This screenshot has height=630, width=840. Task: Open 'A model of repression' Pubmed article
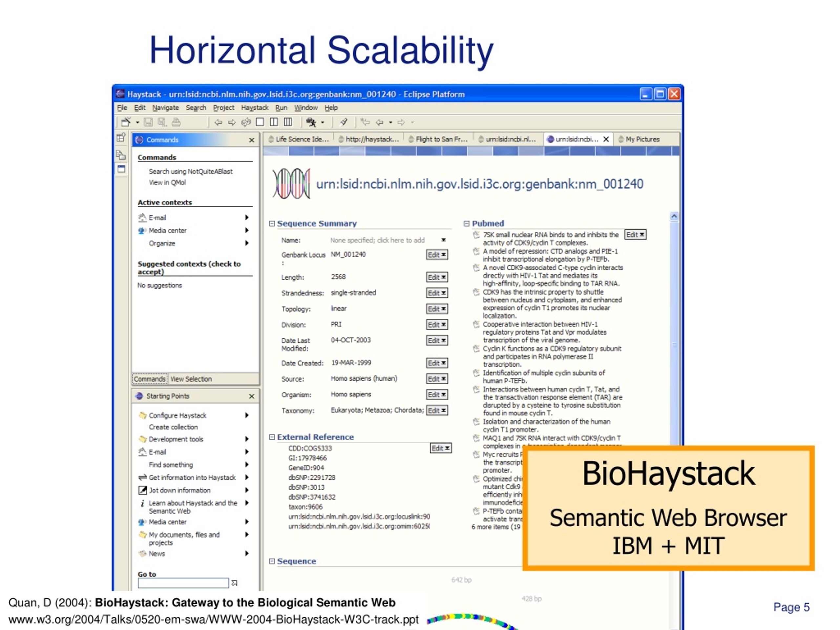pyautogui.click(x=550, y=255)
